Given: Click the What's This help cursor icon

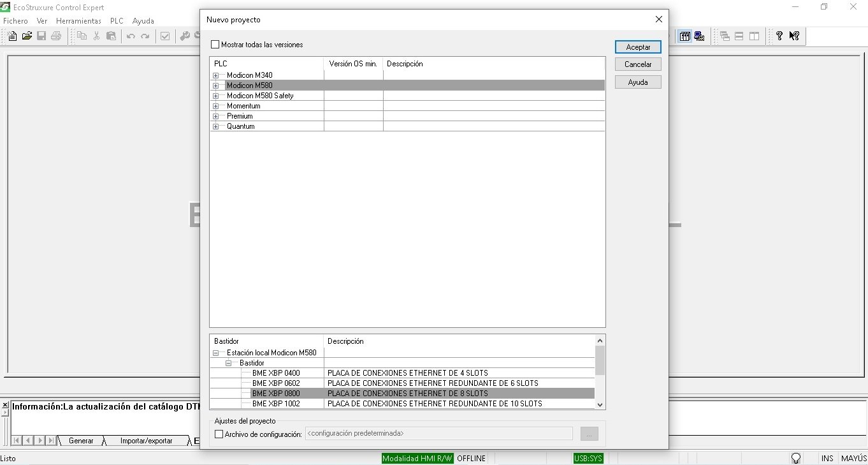Looking at the screenshot, I should [x=794, y=36].
